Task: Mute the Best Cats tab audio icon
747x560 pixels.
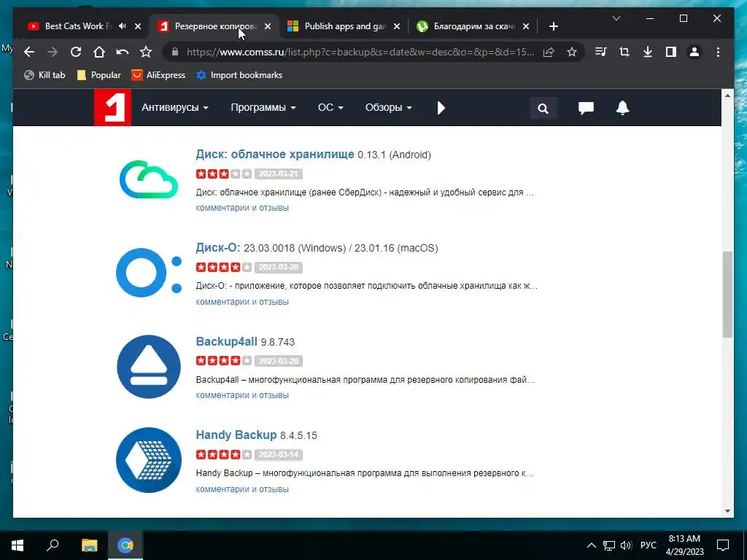Action: pos(123,26)
